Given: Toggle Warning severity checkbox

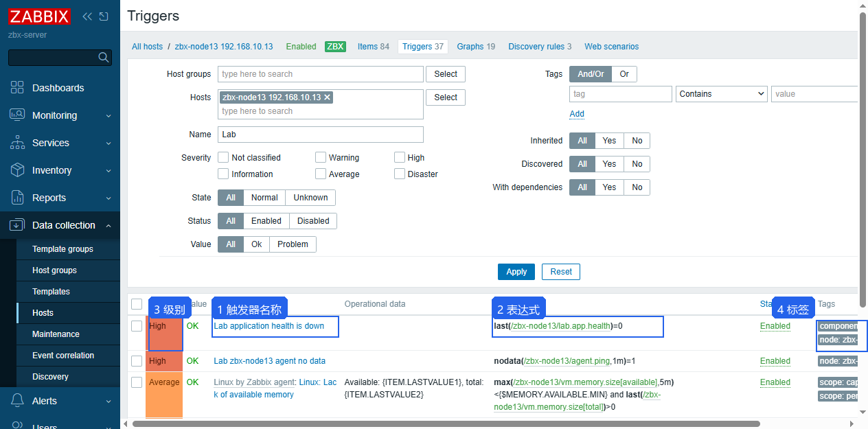Looking at the screenshot, I should click(321, 157).
